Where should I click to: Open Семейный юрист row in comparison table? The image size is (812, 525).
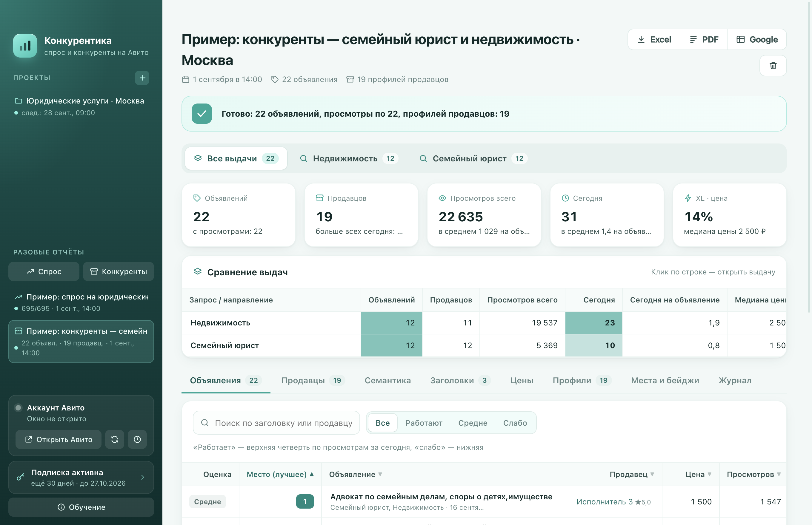click(x=484, y=345)
